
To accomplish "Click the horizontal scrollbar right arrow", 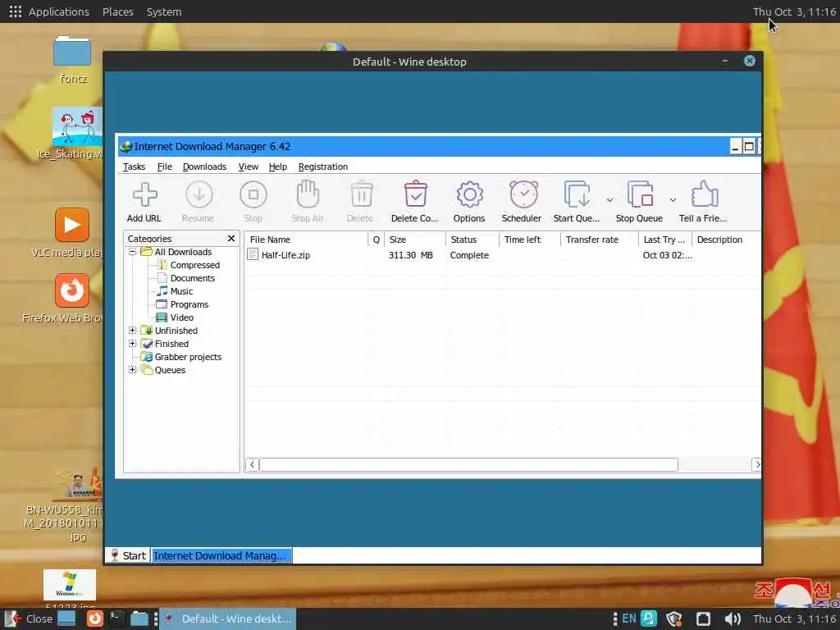I will [x=756, y=464].
